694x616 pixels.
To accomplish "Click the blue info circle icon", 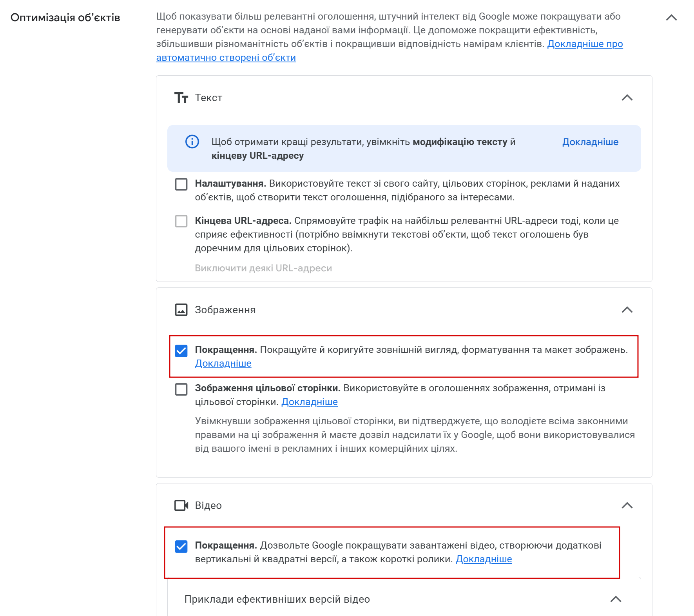I will click(192, 142).
